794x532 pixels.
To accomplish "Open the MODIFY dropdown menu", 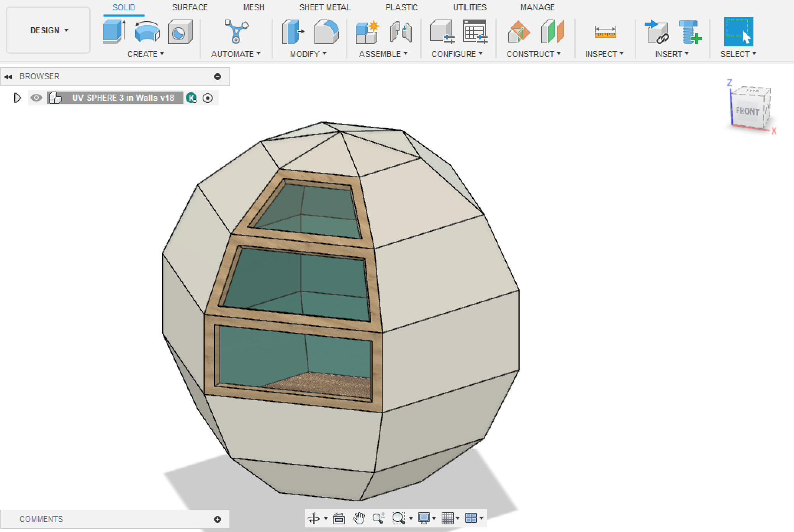I will [x=308, y=54].
